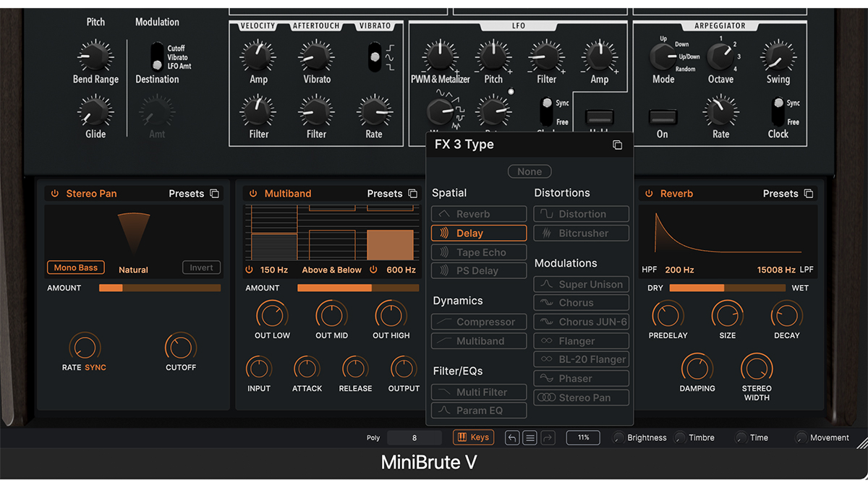
Task: Click the Poly voices value 8
Action: (414, 437)
